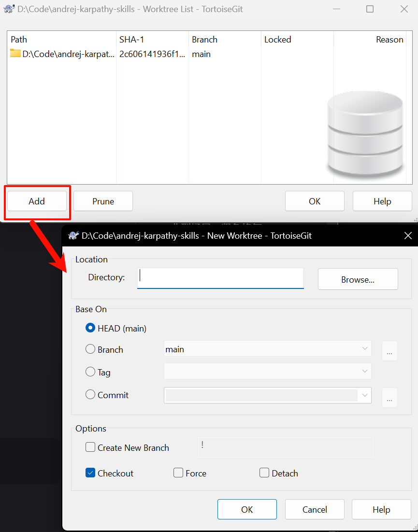Maximize the Worktree List window

coord(370,9)
